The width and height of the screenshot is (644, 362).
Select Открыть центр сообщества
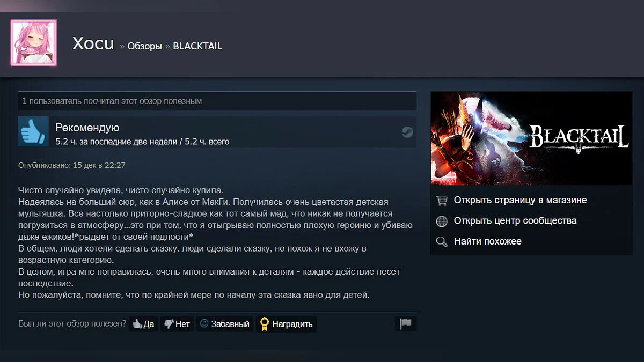coord(515,220)
